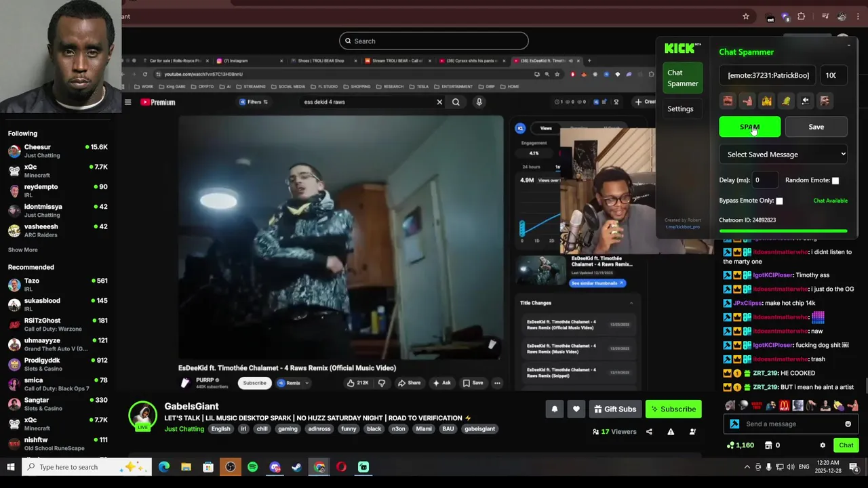Pick the first red-face emote in spammer

[x=728, y=101]
